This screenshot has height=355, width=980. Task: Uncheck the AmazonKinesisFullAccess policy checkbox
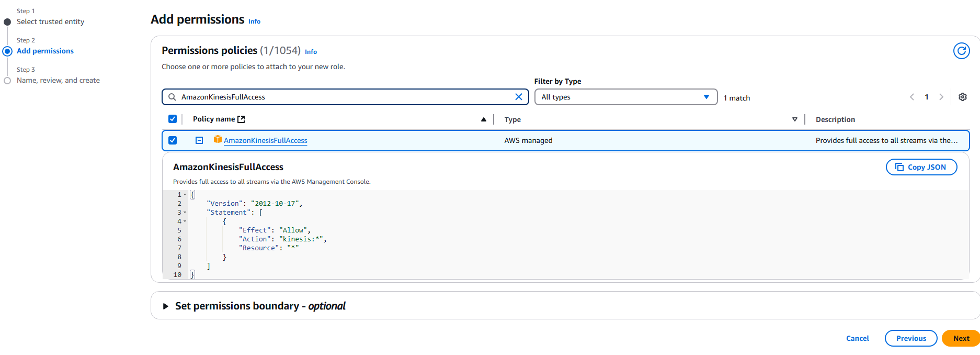coord(173,140)
